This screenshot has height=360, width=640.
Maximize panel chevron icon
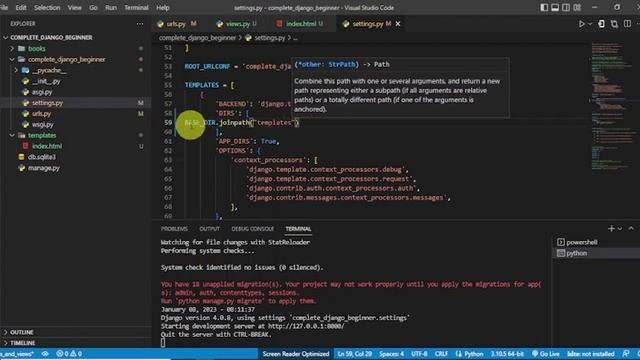(631, 229)
